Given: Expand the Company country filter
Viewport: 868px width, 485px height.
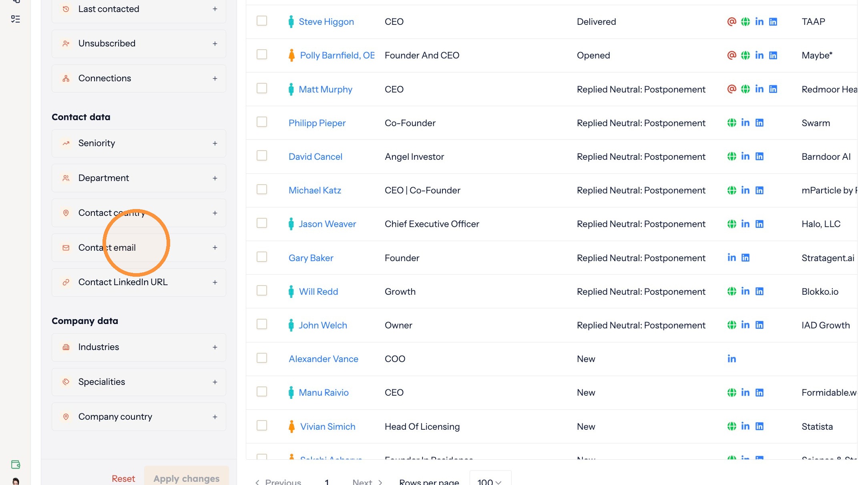Looking at the screenshot, I should [x=139, y=417].
